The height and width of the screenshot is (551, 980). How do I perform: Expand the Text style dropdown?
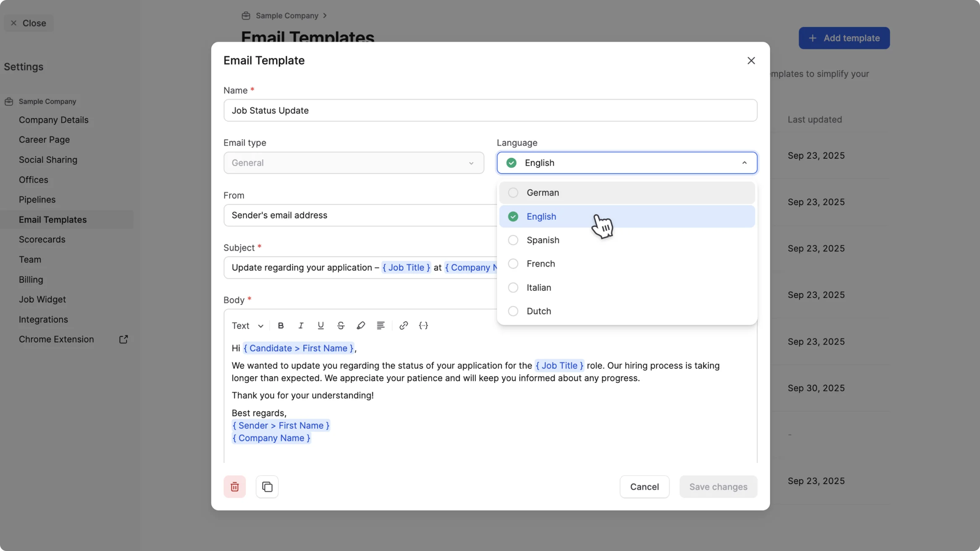(247, 325)
